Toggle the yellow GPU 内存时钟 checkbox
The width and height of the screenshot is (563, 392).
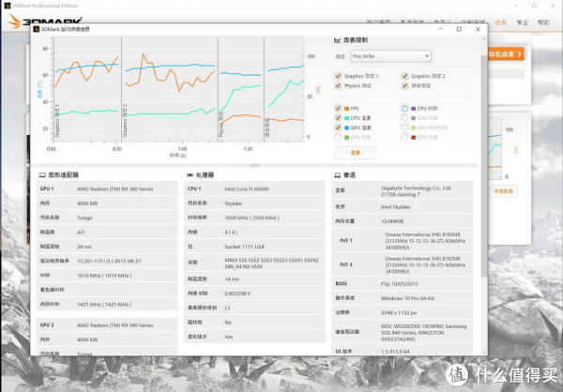(x=404, y=128)
